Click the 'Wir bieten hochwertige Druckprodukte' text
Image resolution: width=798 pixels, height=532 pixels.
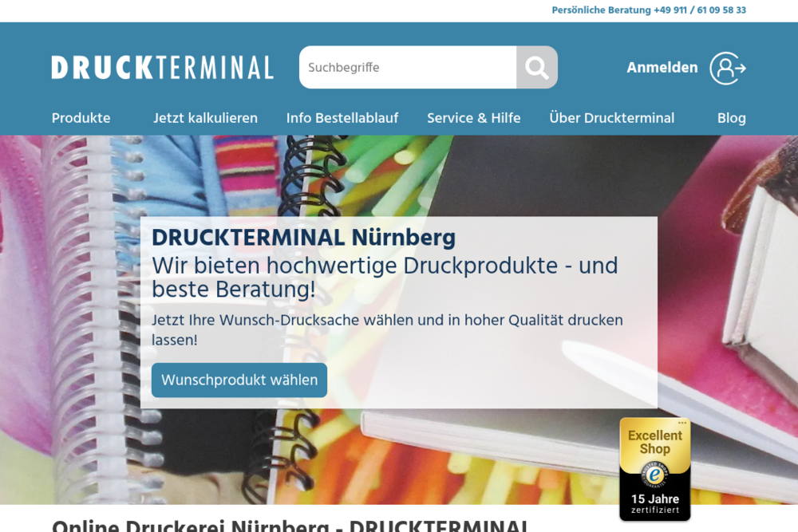[385, 278]
